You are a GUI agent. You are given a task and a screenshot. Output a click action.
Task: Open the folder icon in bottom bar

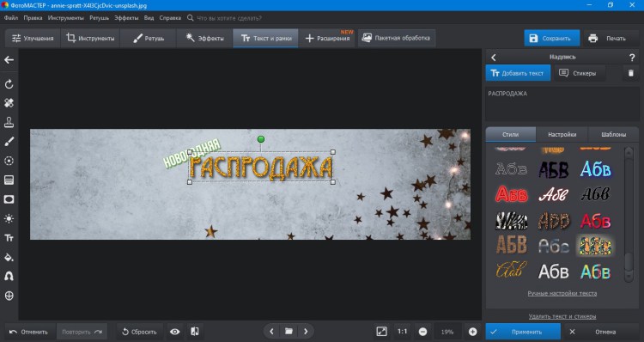289,332
